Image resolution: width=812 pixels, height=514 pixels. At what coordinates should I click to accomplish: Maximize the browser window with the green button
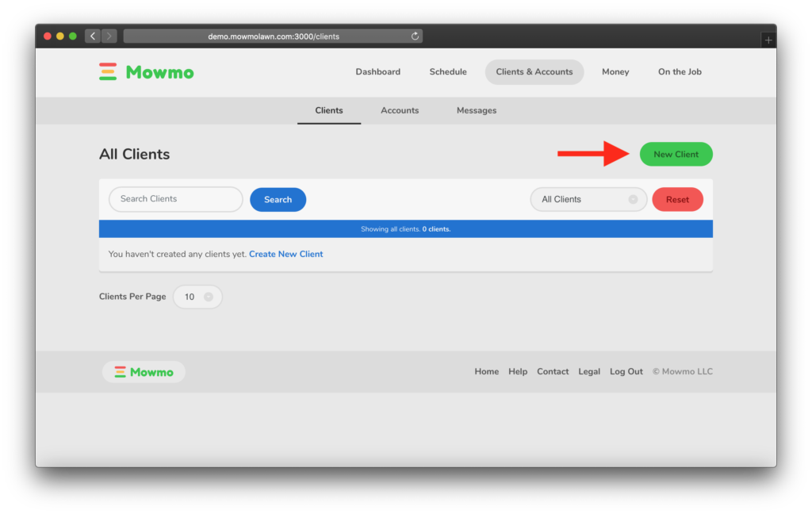pos(73,36)
